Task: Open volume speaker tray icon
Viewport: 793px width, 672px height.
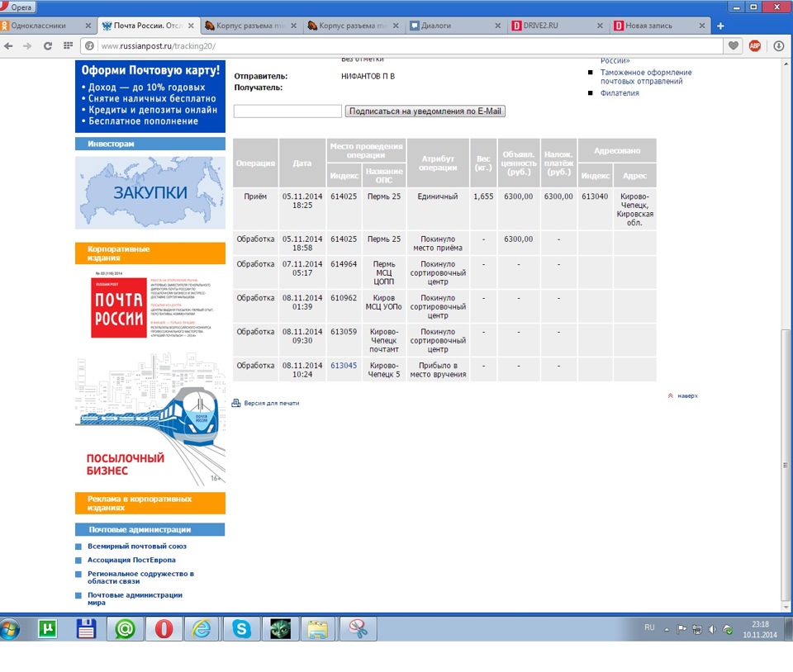Action: (712, 629)
